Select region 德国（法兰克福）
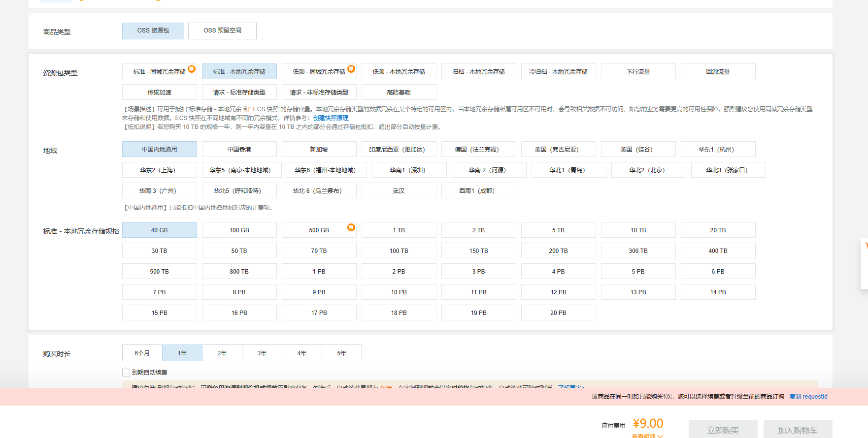The image size is (868, 438). pos(479,150)
